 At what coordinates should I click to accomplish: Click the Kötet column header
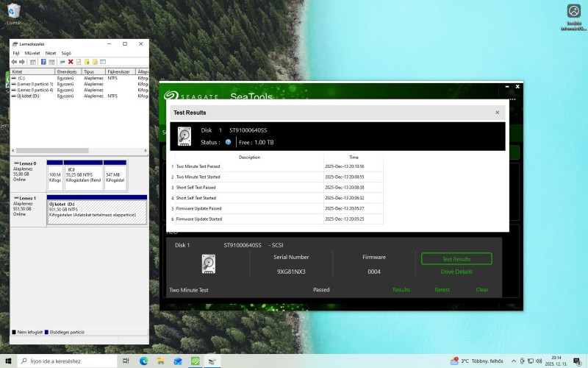(32, 71)
